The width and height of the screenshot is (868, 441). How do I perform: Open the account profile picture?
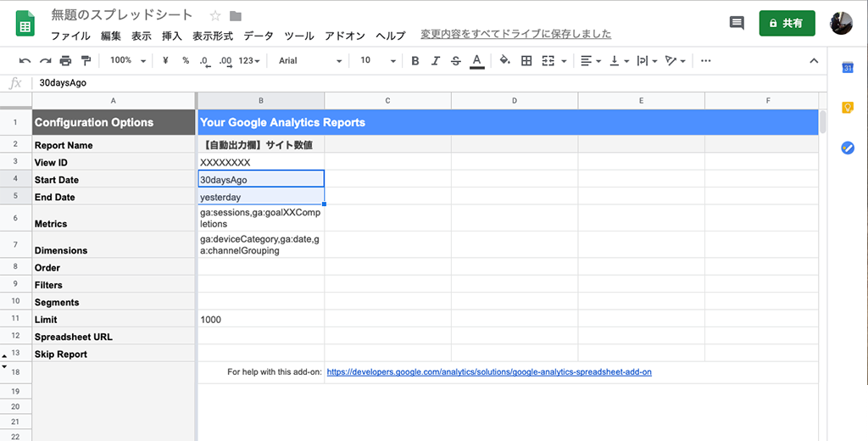pyautogui.click(x=841, y=23)
